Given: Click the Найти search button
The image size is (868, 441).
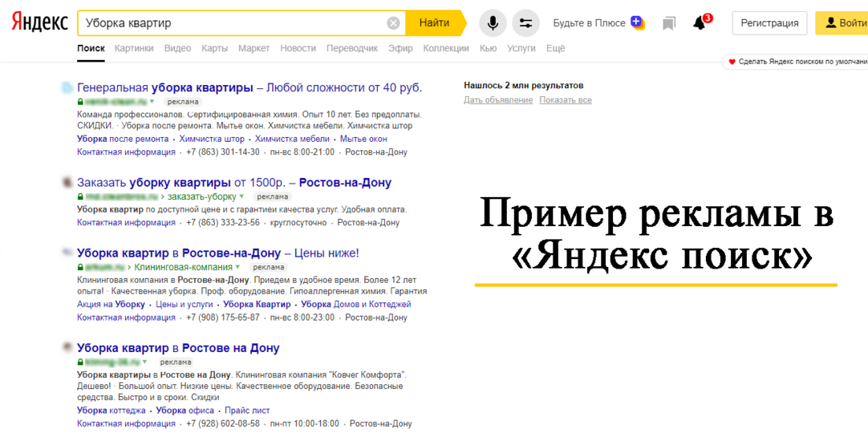Looking at the screenshot, I should [x=435, y=23].
